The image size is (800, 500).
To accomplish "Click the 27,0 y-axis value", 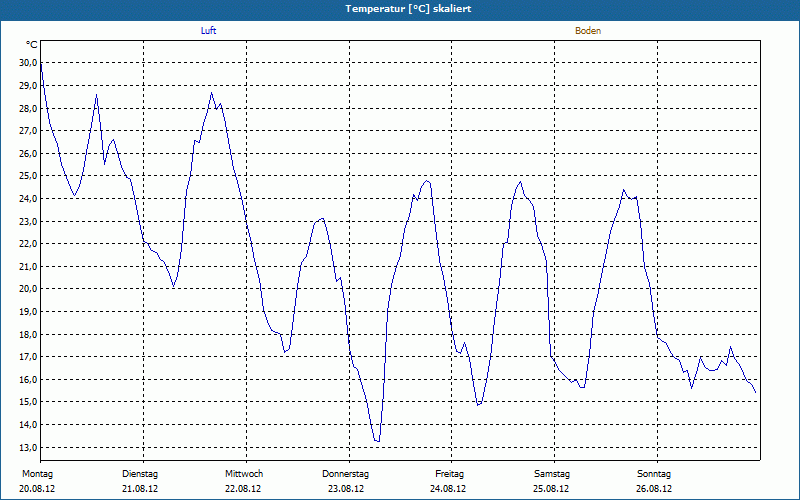I will [28, 131].
